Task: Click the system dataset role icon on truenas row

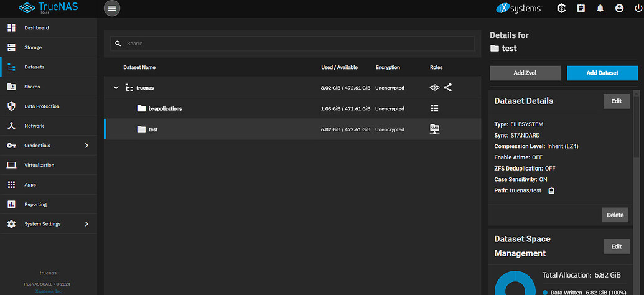Action: 434,88
